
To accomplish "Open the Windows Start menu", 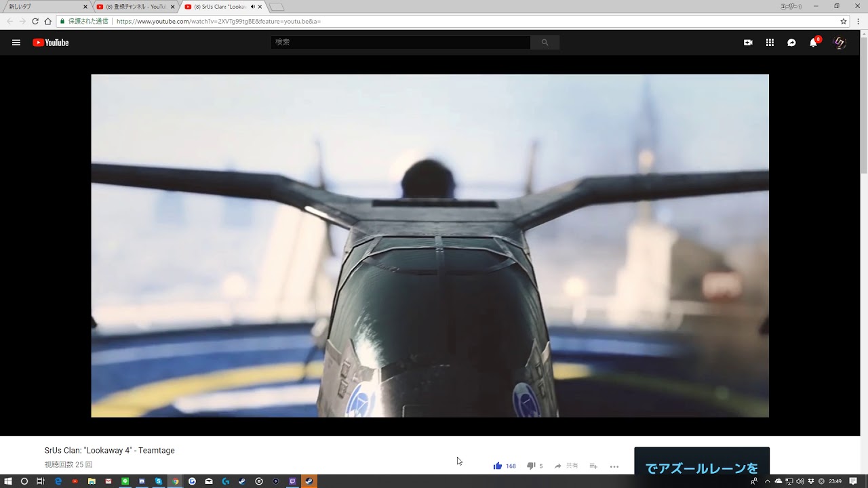I will click(8, 481).
